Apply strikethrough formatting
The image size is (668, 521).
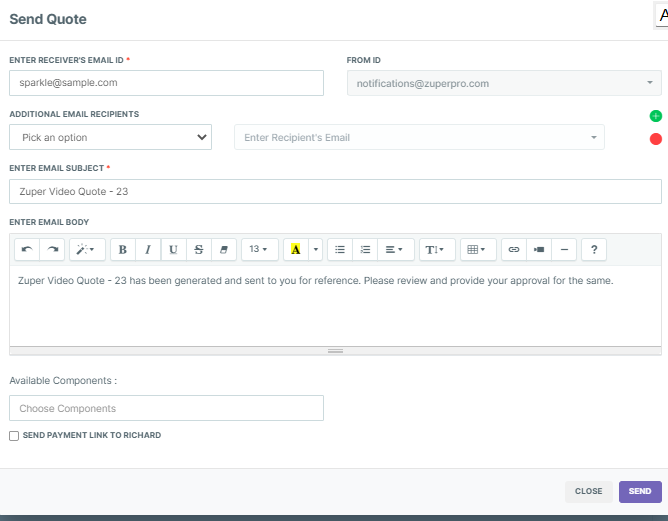(x=199, y=249)
